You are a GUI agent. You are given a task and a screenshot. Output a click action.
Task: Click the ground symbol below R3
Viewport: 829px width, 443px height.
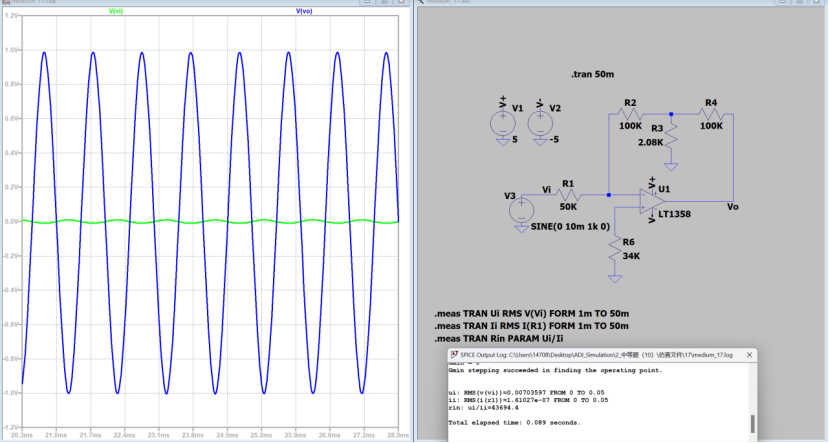click(671, 167)
